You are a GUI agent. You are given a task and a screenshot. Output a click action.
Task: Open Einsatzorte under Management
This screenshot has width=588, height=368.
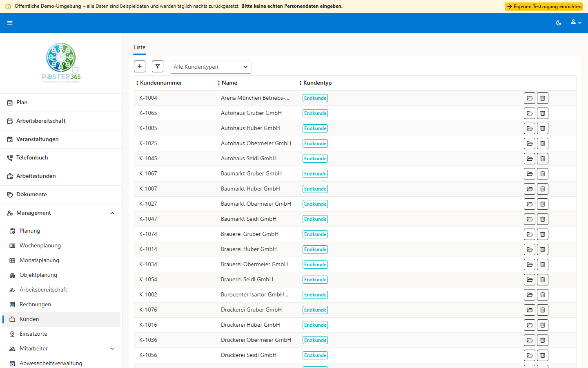[61, 334]
